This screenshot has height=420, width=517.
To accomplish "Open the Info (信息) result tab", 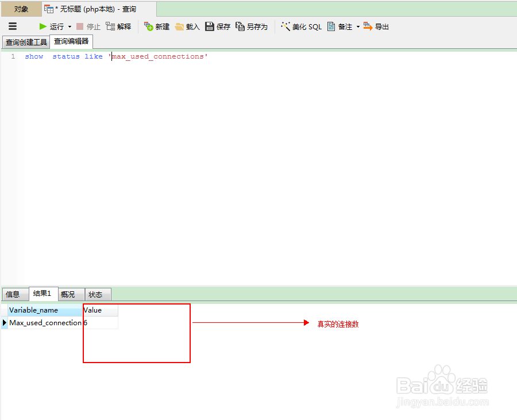I will 16,294.
